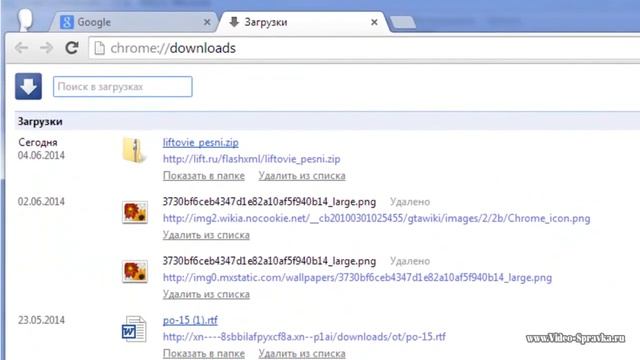The image size is (640, 360).
Task: Show po-15 (1).rtf in folder
Action: tap(204, 353)
